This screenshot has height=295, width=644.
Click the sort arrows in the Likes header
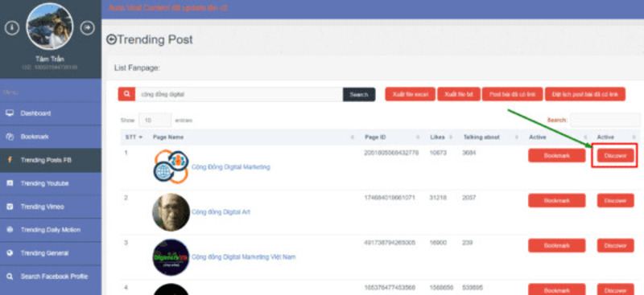[x=451, y=137]
